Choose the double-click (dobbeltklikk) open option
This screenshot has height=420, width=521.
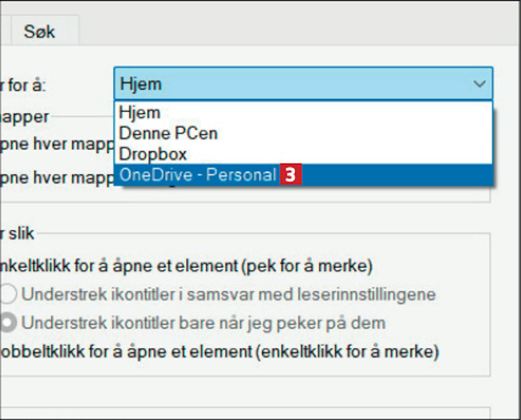pos(220,352)
